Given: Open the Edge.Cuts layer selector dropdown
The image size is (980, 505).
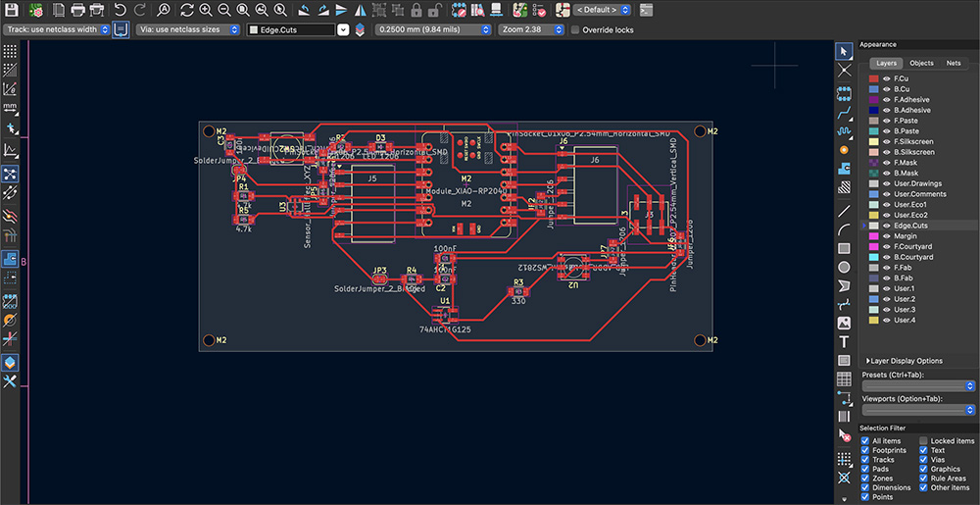Looking at the screenshot, I should (342, 30).
